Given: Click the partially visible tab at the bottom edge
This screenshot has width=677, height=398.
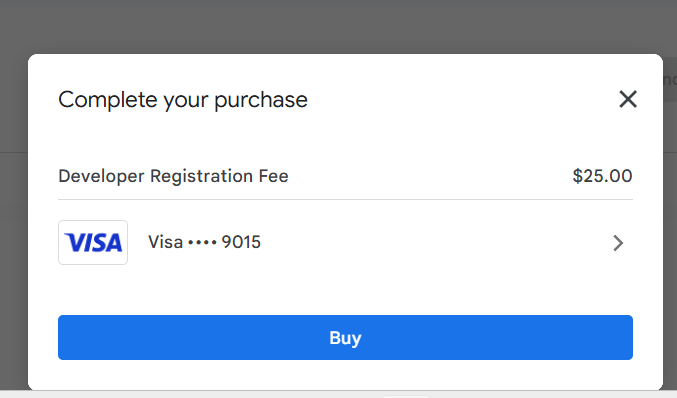Looking at the screenshot, I should tap(406, 396).
